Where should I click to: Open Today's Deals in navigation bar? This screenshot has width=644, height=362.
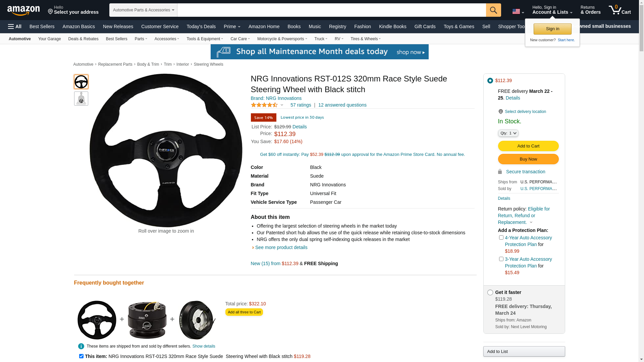coord(201,26)
